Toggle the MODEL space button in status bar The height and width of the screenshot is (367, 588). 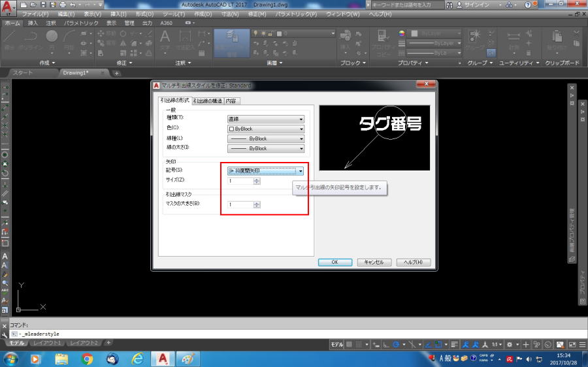tap(336, 344)
